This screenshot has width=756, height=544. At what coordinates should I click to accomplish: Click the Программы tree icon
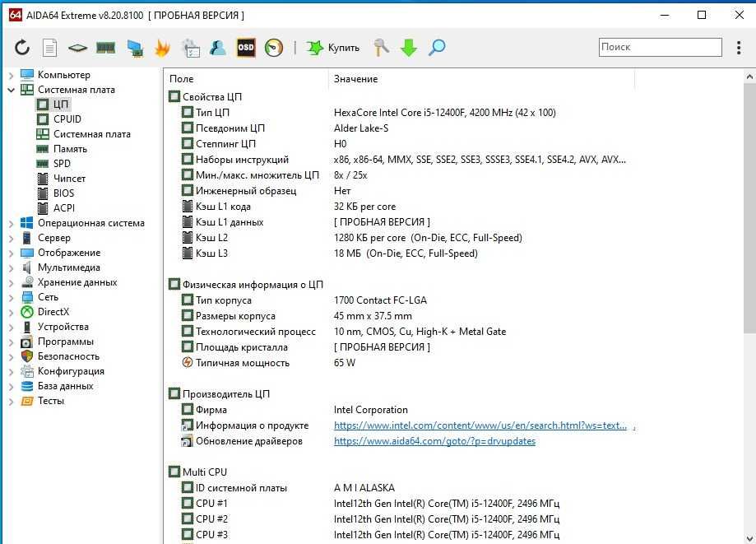[27, 342]
